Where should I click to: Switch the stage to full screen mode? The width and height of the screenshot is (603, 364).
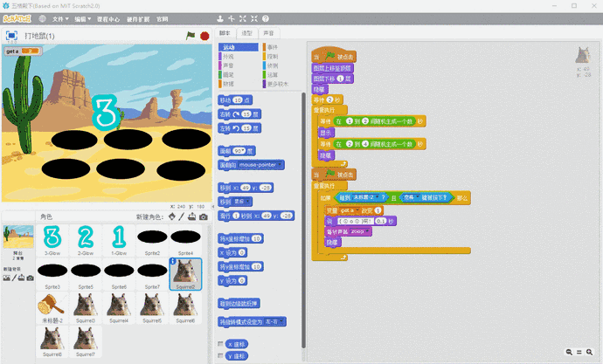click(12, 36)
